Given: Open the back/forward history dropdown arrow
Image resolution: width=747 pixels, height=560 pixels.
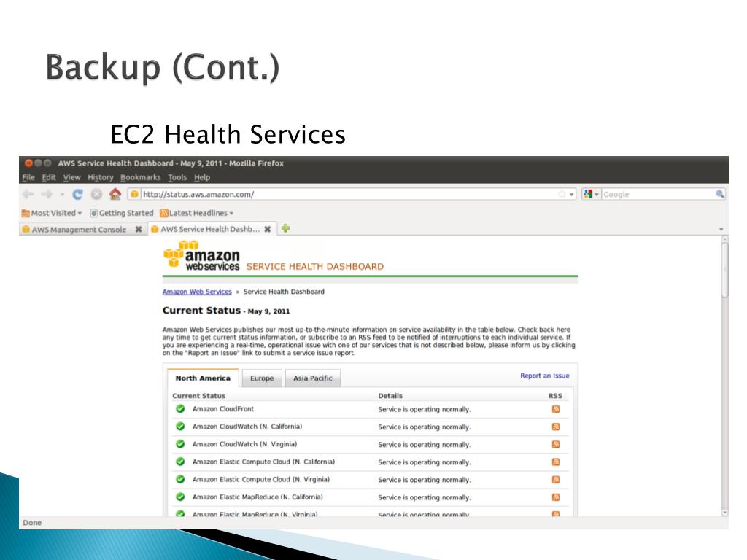Looking at the screenshot, I should [62, 194].
